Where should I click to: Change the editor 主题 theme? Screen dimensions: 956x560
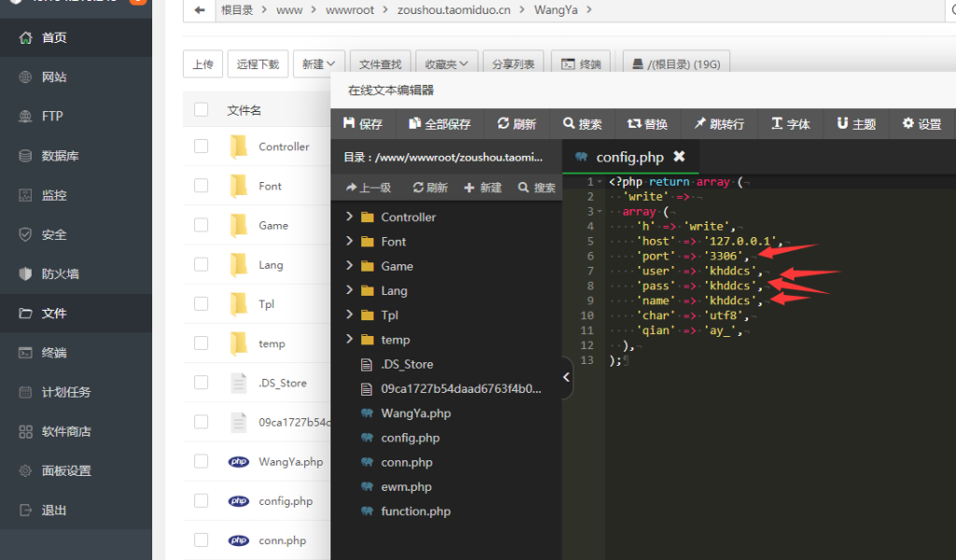(x=856, y=122)
